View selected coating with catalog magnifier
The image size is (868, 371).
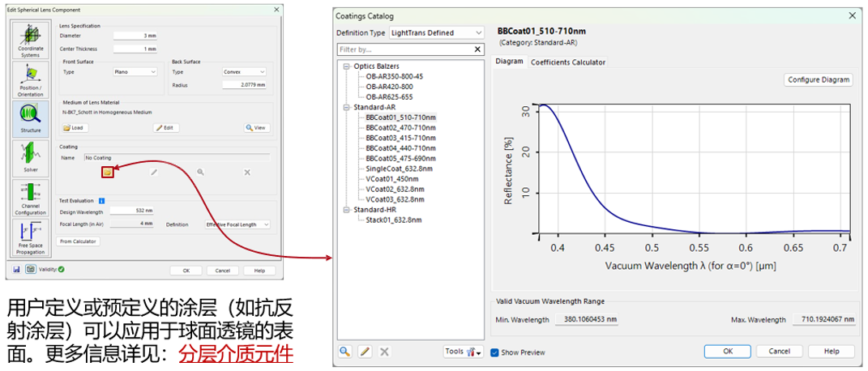(345, 352)
